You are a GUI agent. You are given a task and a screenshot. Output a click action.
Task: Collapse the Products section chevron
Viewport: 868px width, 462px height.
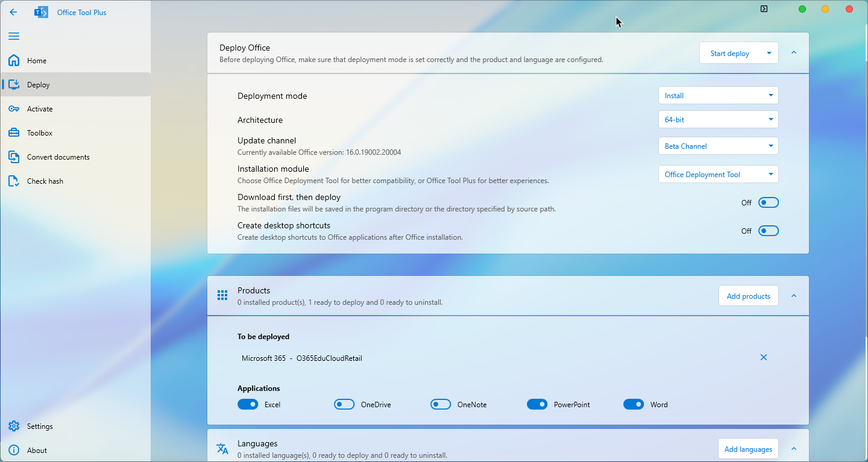pyautogui.click(x=794, y=296)
